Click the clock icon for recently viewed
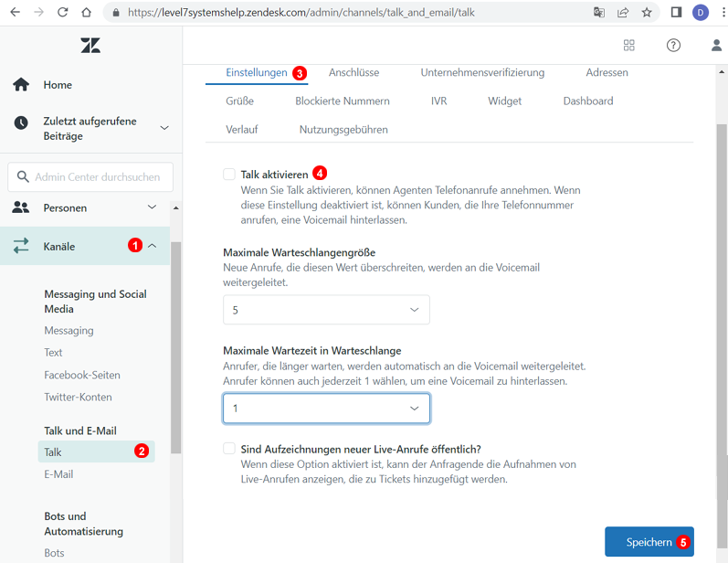This screenshot has width=728, height=563. click(x=21, y=123)
